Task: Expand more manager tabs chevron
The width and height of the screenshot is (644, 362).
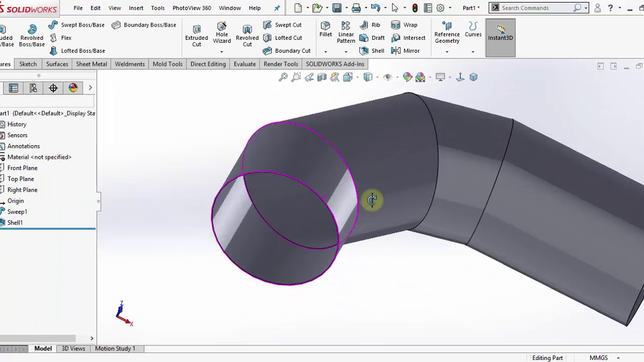Action: point(90,88)
